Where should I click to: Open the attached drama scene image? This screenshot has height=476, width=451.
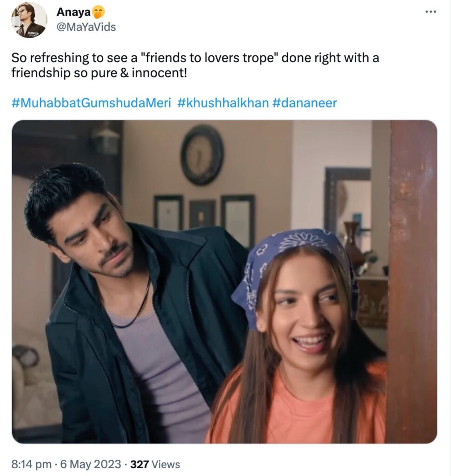tap(225, 281)
